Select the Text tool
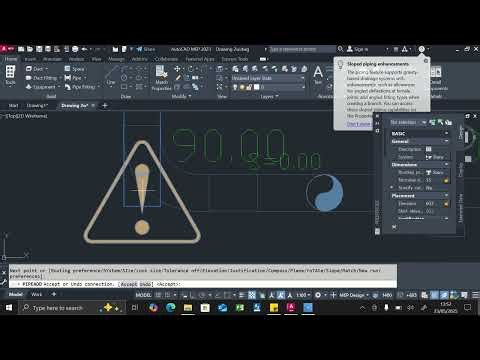This screenshot has height=360, width=480. (x=318, y=75)
